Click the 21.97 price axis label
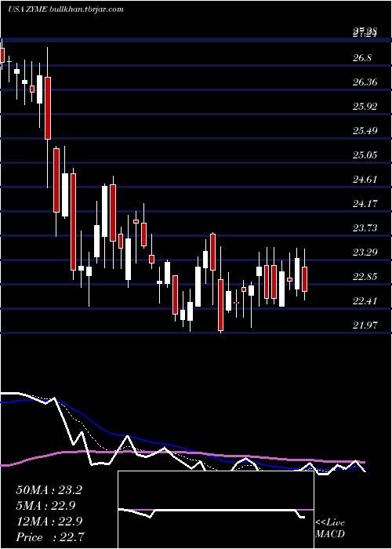The height and width of the screenshot is (549, 392). click(365, 325)
